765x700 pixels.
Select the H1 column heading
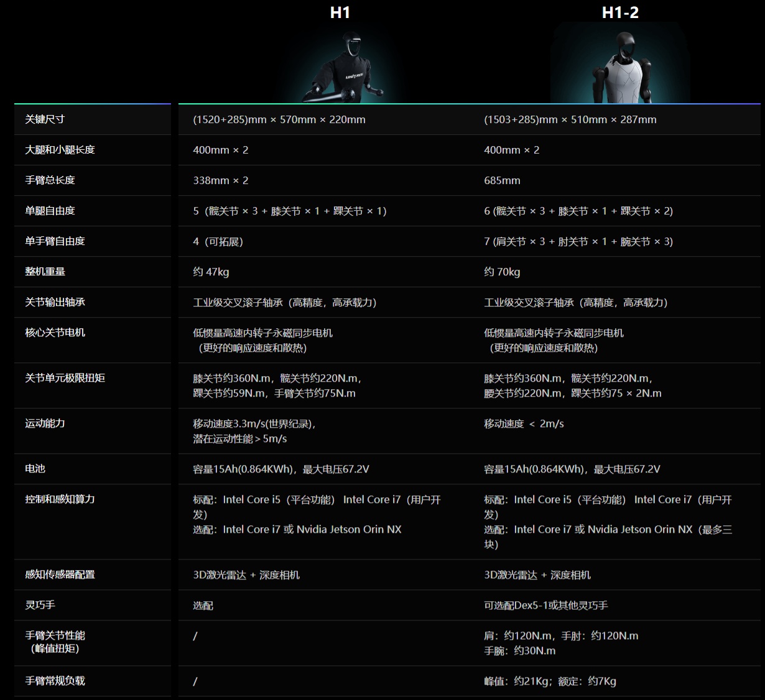[340, 12]
